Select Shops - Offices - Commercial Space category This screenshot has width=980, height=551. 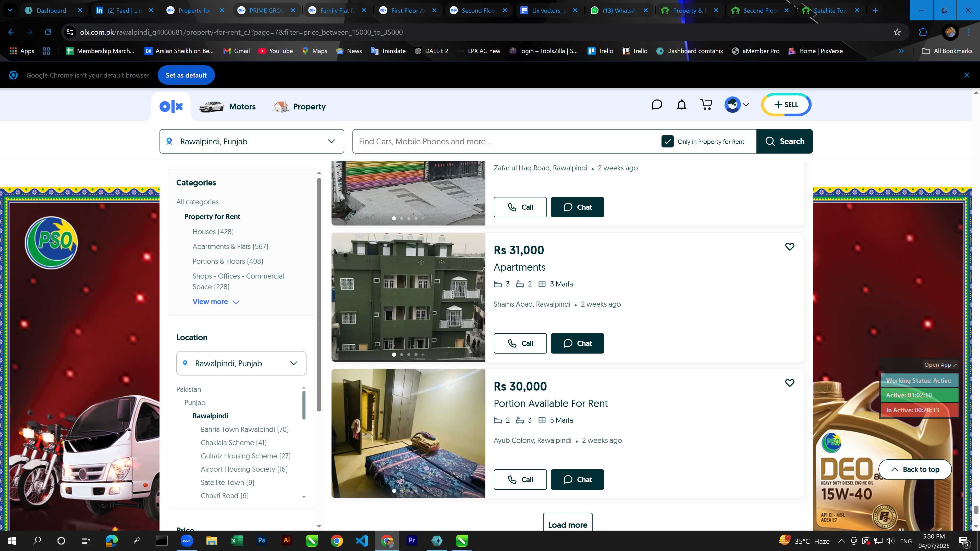coord(238,281)
